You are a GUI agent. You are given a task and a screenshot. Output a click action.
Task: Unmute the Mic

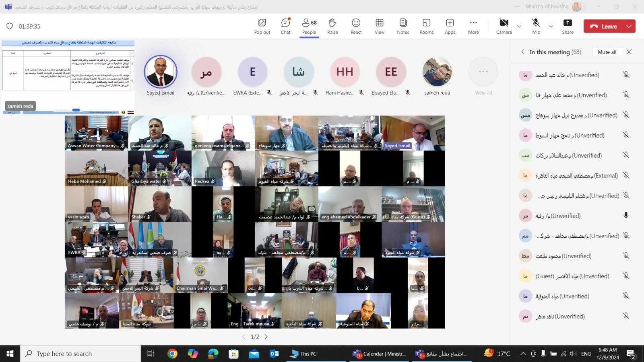(x=536, y=26)
